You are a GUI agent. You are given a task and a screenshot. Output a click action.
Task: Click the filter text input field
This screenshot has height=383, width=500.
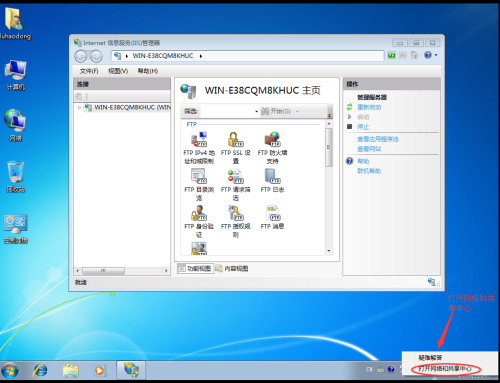(x=227, y=111)
